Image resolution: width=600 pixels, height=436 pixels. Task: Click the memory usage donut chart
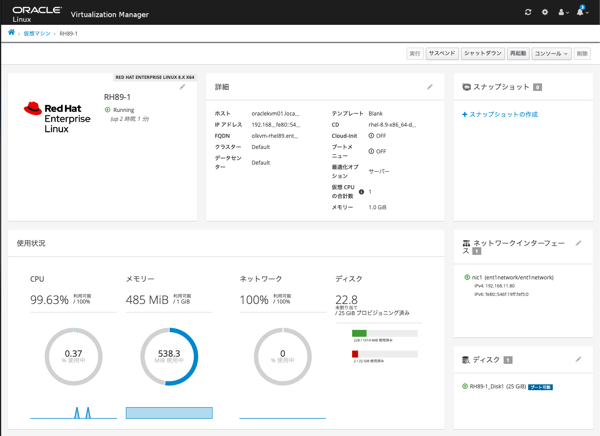[169, 356]
